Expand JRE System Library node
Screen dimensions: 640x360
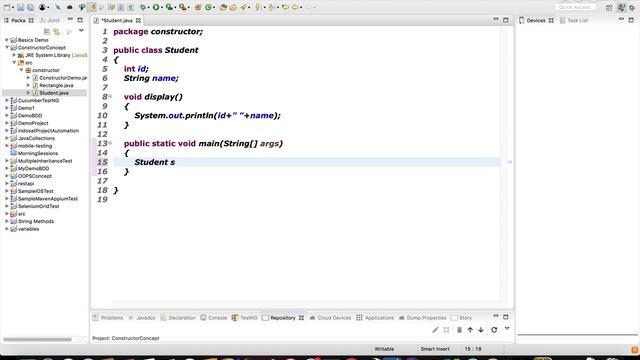[14, 55]
